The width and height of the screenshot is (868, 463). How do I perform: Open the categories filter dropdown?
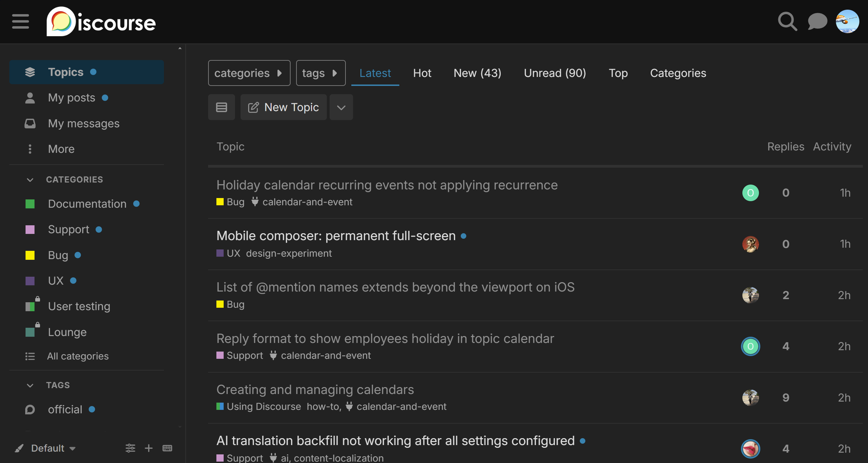tap(249, 73)
